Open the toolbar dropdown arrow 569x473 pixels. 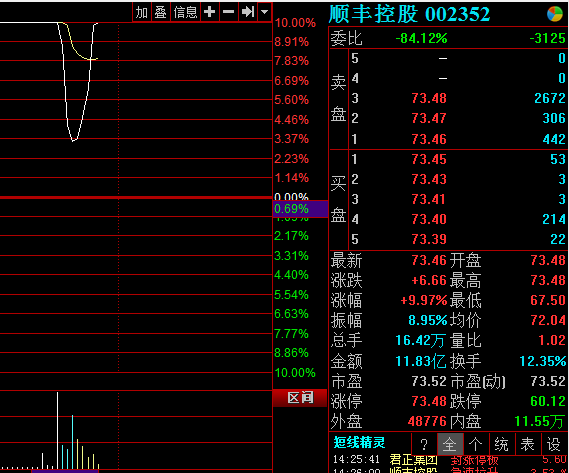pos(265,12)
